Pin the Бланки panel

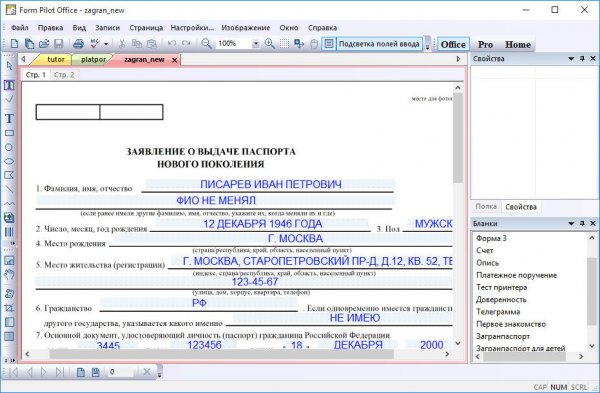(582, 223)
